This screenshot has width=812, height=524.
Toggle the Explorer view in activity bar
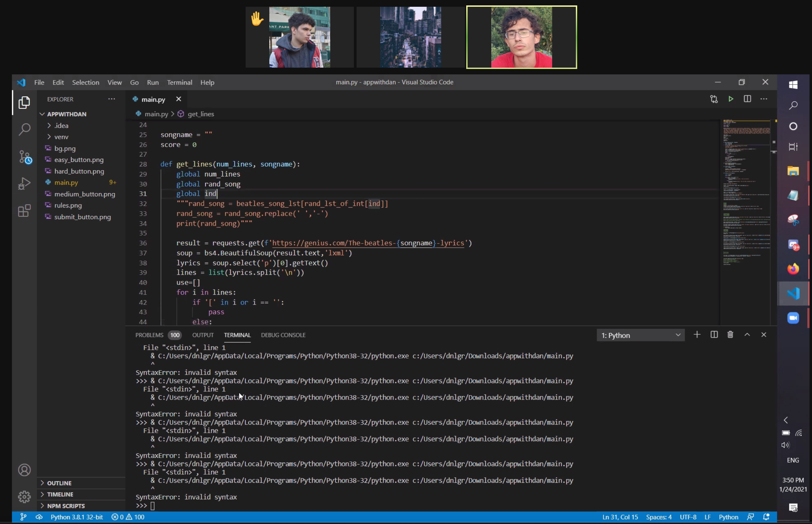[x=24, y=102]
